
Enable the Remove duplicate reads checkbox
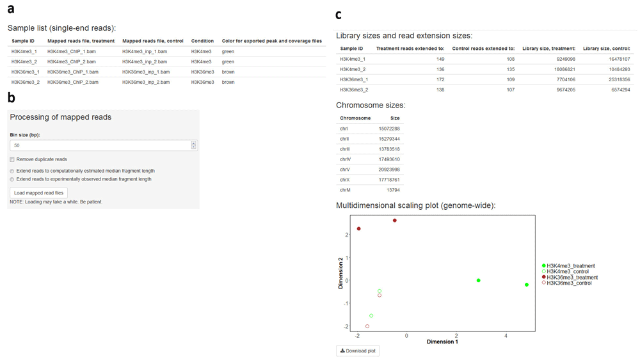12,159
